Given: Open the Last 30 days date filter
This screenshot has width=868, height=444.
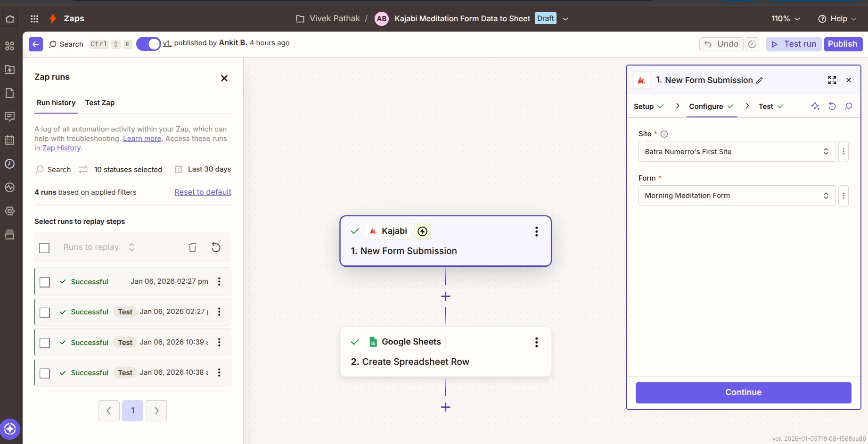Looking at the screenshot, I should coord(203,169).
